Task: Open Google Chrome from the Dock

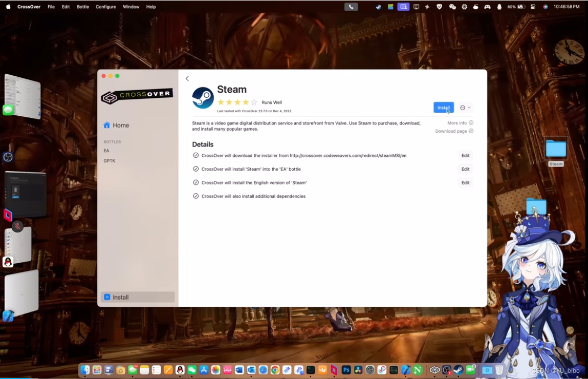Action: pos(275,370)
